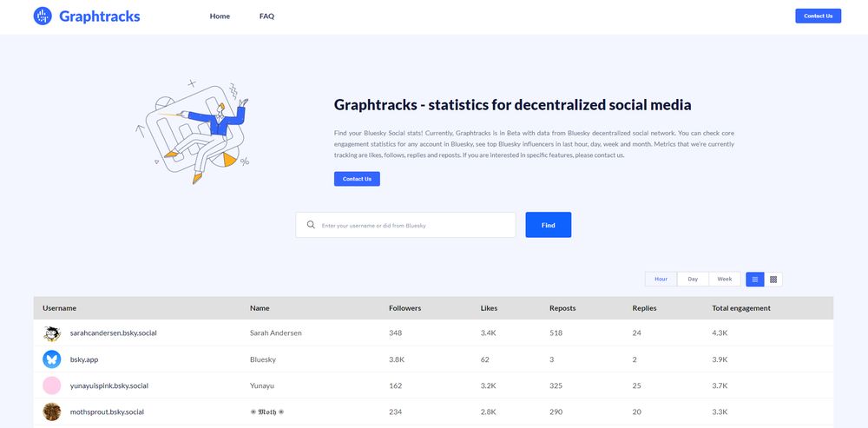The image size is (868, 428).
Task: Click the Contact Us button in header
Action: (x=819, y=16)
